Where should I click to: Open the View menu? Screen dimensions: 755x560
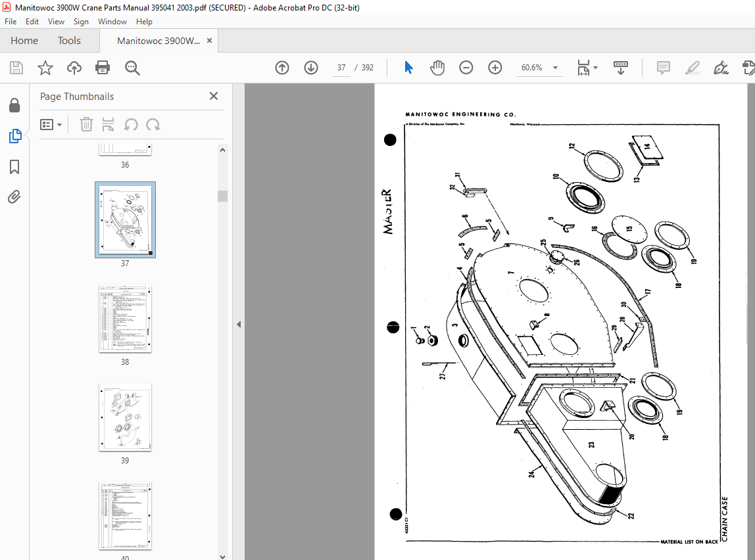[x=56, y=22]
